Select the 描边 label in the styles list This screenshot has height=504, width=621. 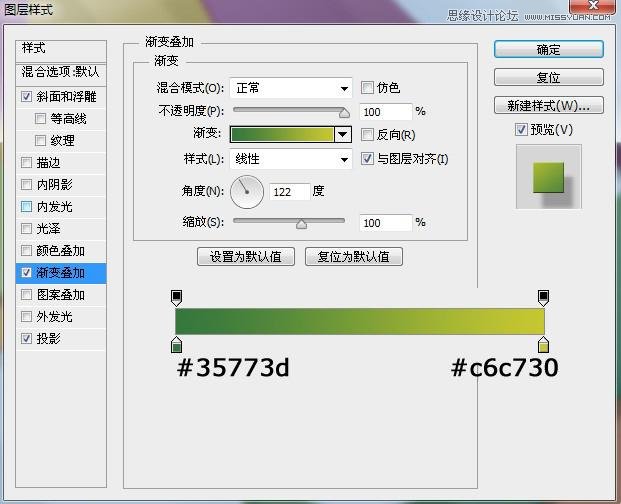coord(48,163)
